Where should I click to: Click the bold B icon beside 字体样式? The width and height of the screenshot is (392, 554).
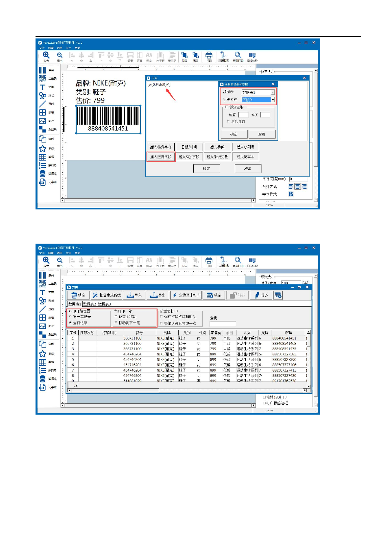coord(291,194)
